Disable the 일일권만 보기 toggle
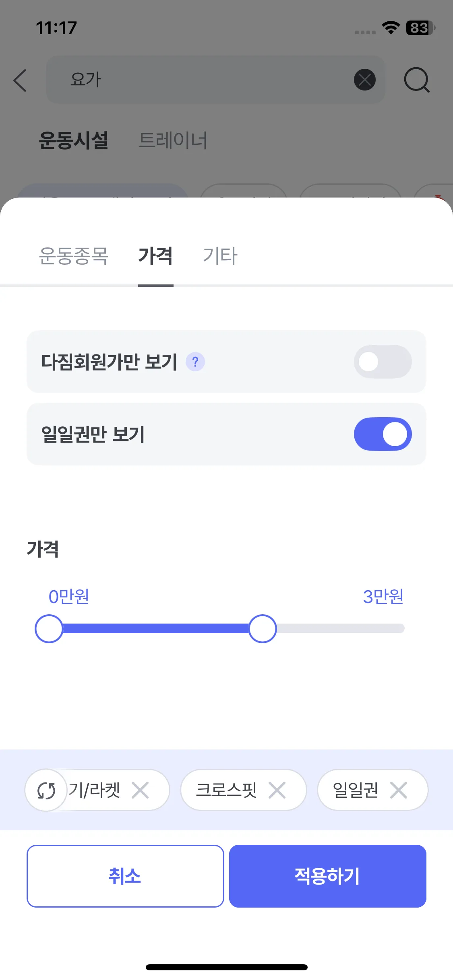 pos(383,434)
